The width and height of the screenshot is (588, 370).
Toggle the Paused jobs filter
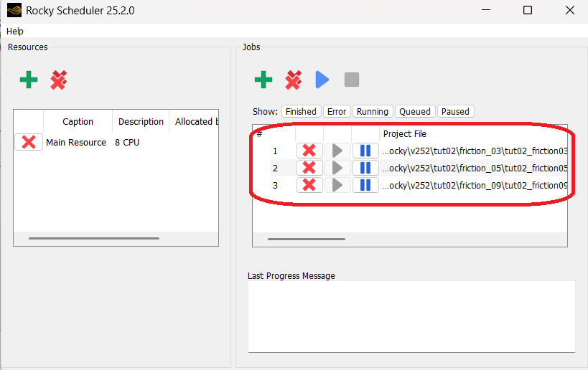pyautogui.click(x=455, y=112)
